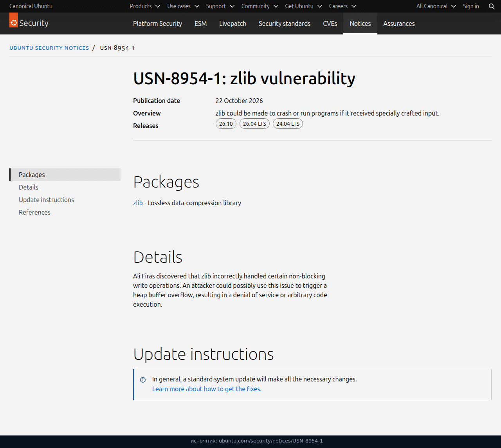Click the Ubuntu Security logo icon
The width and height of the screenshot is (501, 448).
[x=14, y=20]
